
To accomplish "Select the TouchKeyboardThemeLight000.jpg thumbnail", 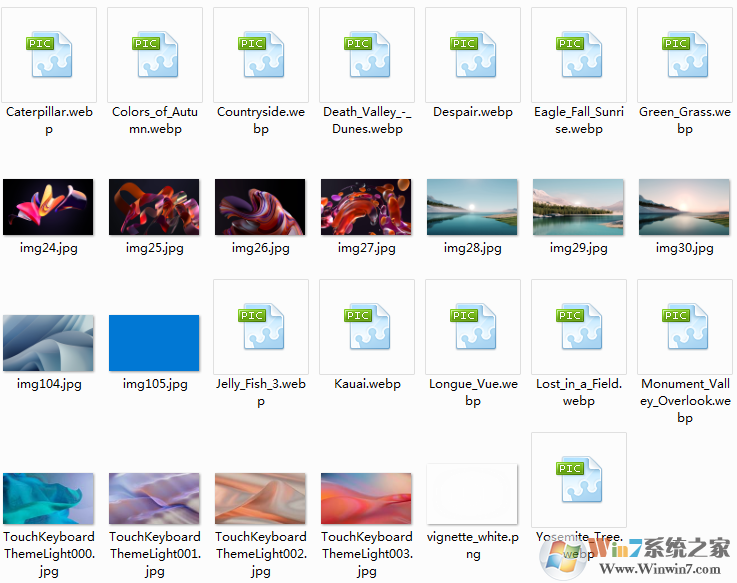I will click(48, 498).
